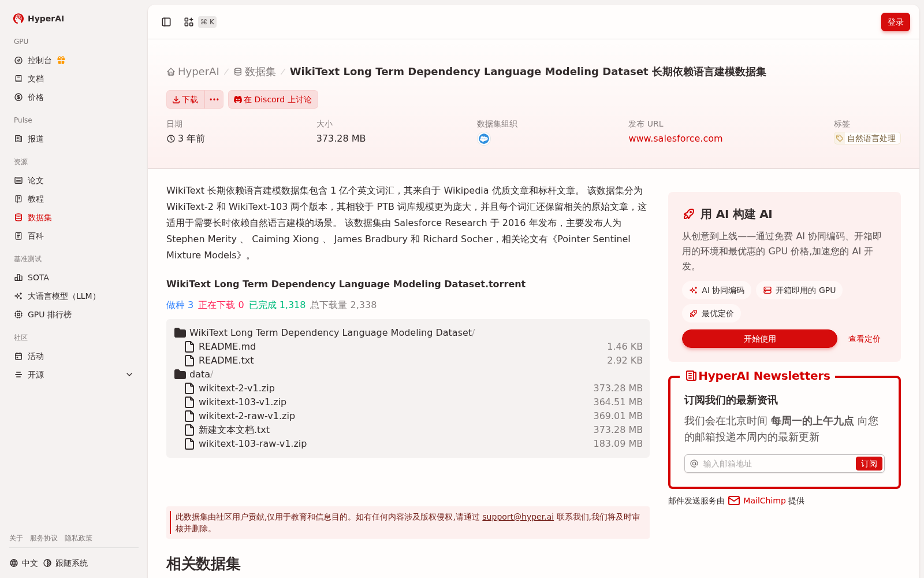The image size is (924, 578).
Task: Go to 数据集 breadcrumb
Action: tap(255, 72)
